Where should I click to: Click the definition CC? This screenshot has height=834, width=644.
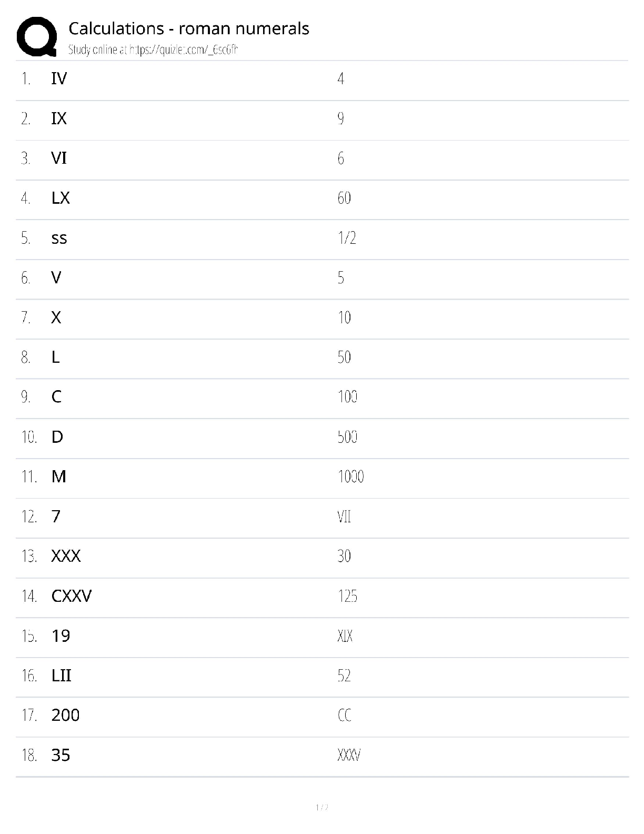coord(344,716)
